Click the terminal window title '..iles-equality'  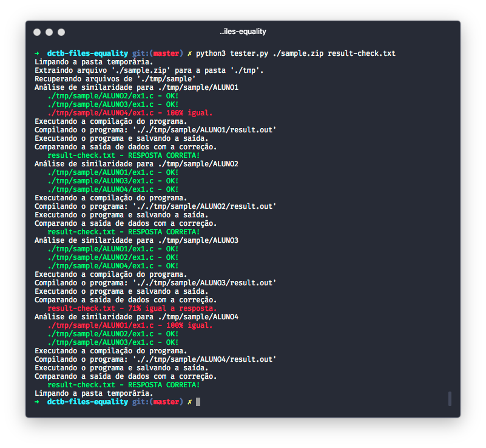(243, 32)
